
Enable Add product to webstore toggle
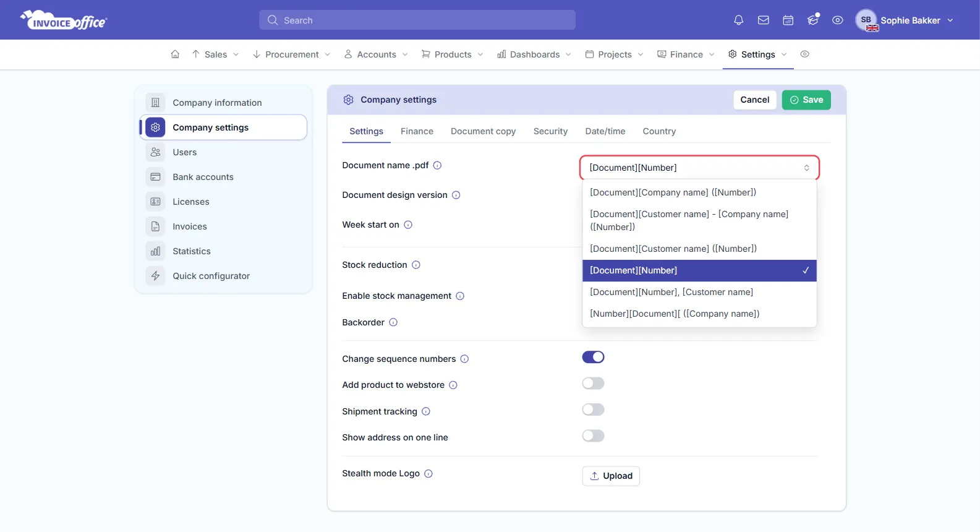click(x=593, y=384)
